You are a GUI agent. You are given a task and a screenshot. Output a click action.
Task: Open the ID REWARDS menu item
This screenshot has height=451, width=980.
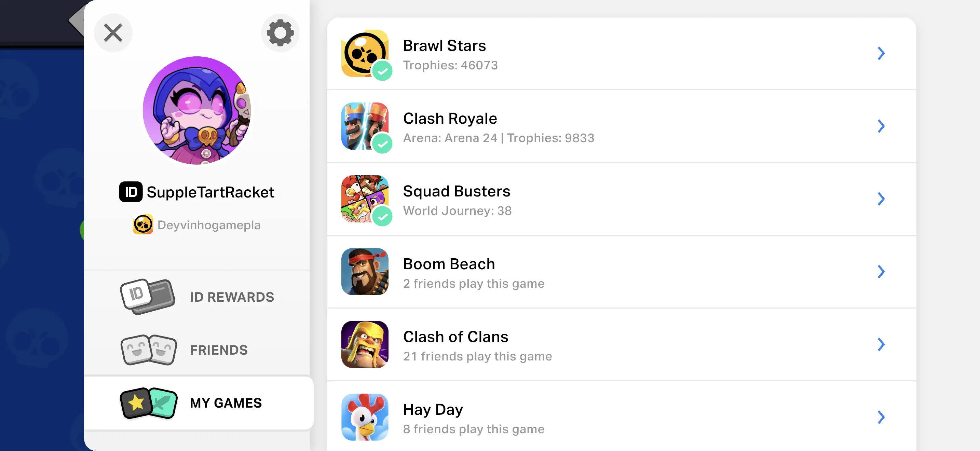point(232,297)
